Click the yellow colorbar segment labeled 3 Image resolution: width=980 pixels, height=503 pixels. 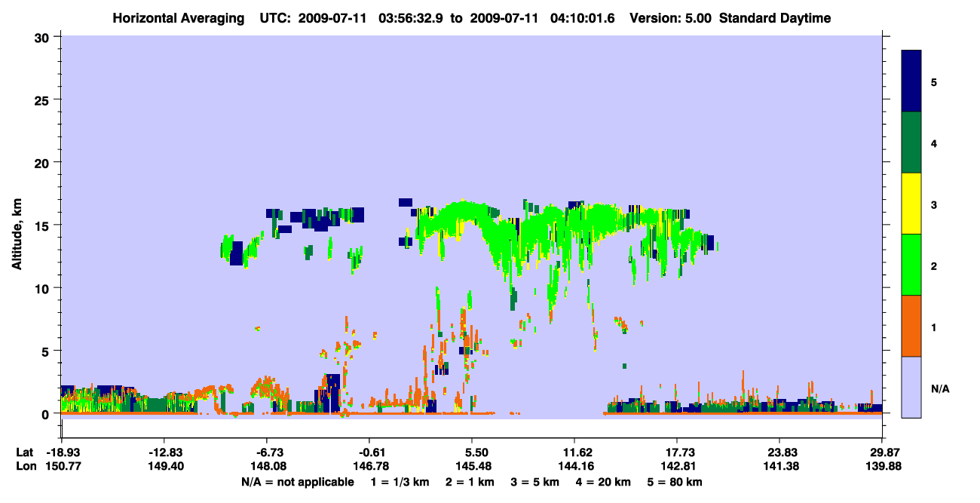(911, 204)
